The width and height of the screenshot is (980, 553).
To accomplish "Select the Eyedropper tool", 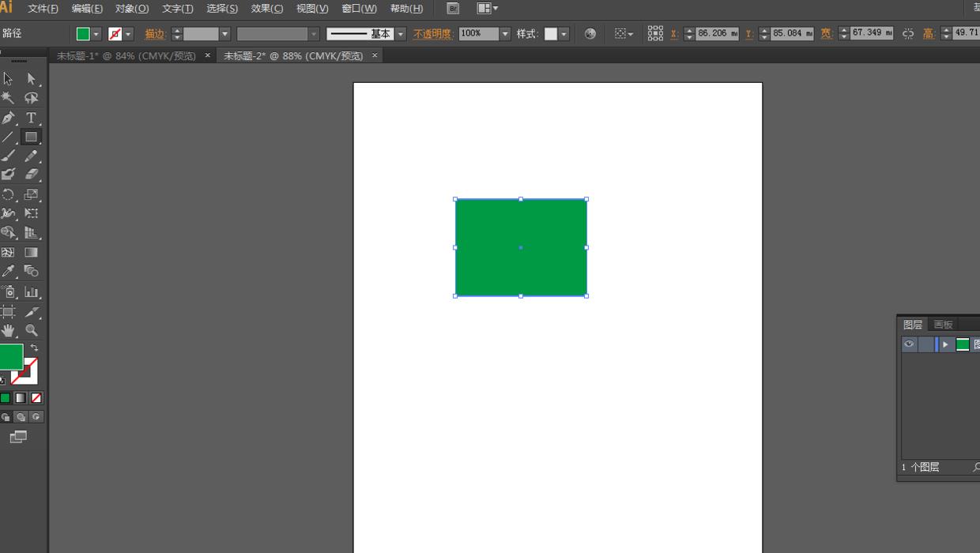I will [8, 272].
